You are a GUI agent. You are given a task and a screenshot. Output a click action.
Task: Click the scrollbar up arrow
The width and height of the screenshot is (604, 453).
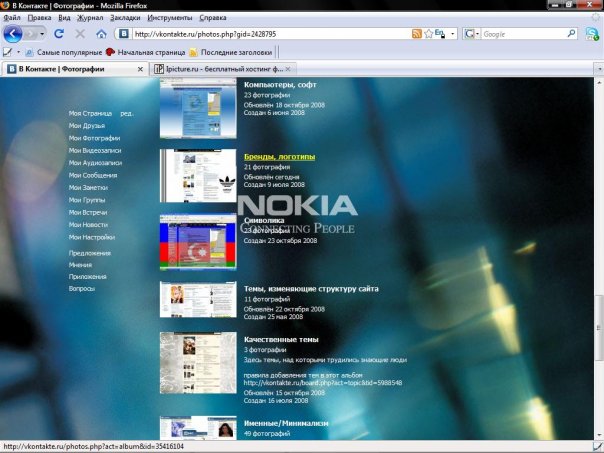coord(599,82)
